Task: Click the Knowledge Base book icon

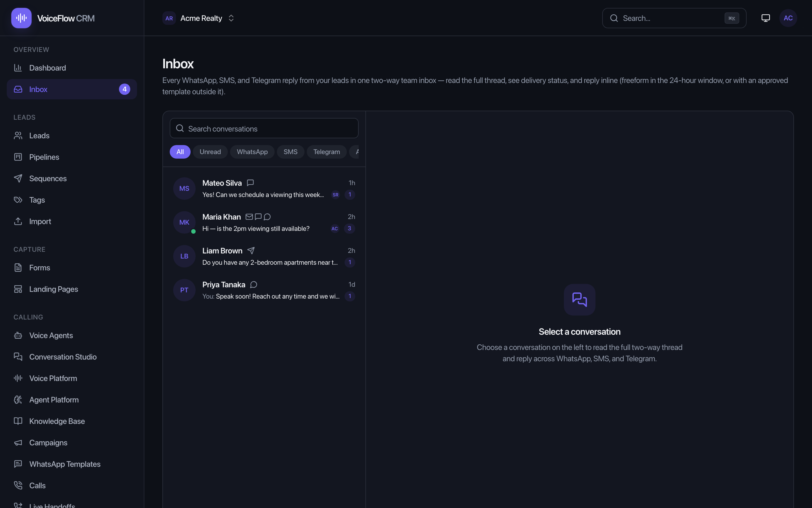Action: click(18, 421)
